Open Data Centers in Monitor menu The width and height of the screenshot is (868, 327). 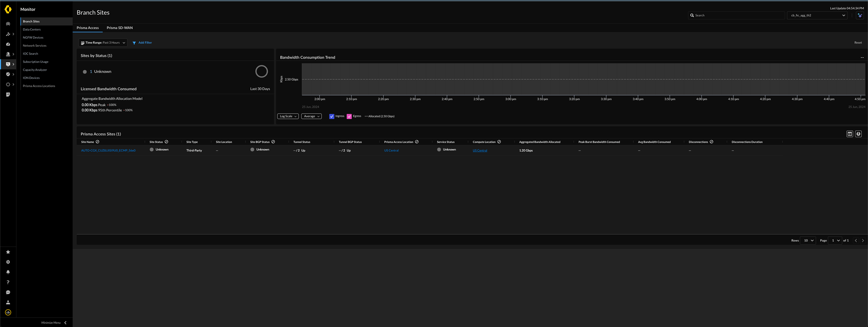point(32,29)
